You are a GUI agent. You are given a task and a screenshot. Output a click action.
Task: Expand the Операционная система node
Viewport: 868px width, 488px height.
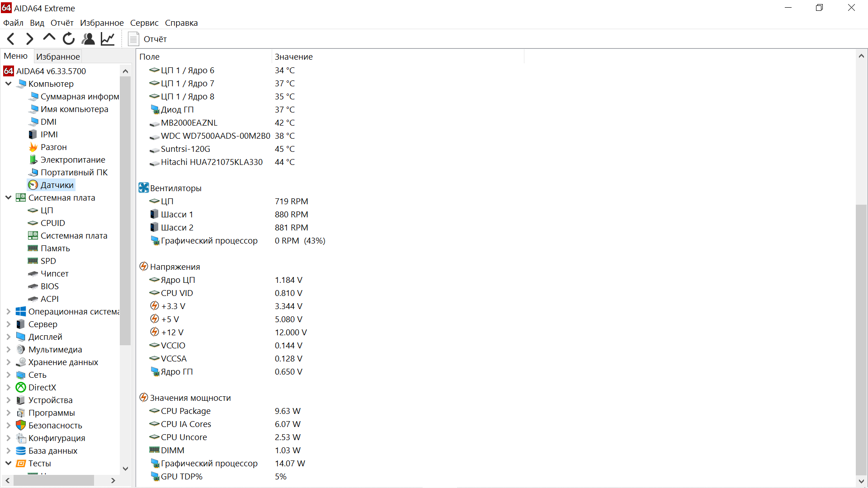pos(8,312)
